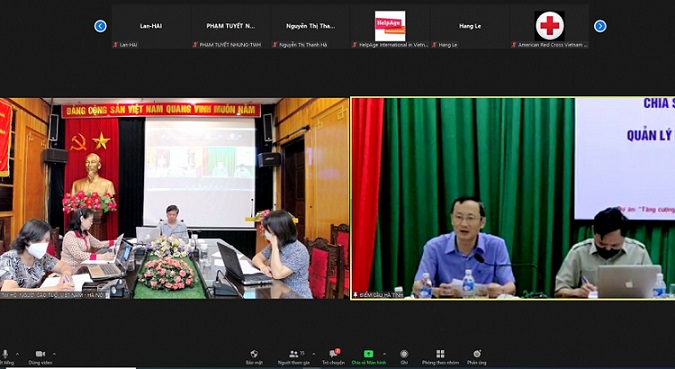Select the Hang Le participant tile

(470, 26)
